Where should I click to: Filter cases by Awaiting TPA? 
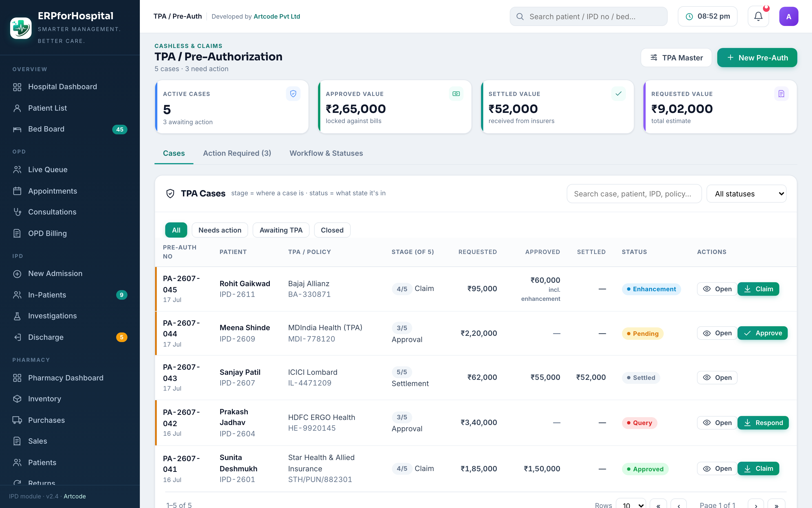click(281, 230)
